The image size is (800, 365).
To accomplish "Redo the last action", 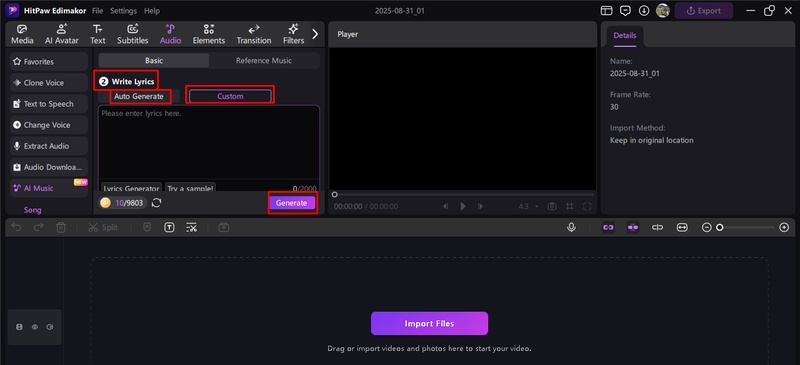I will 39,228.
